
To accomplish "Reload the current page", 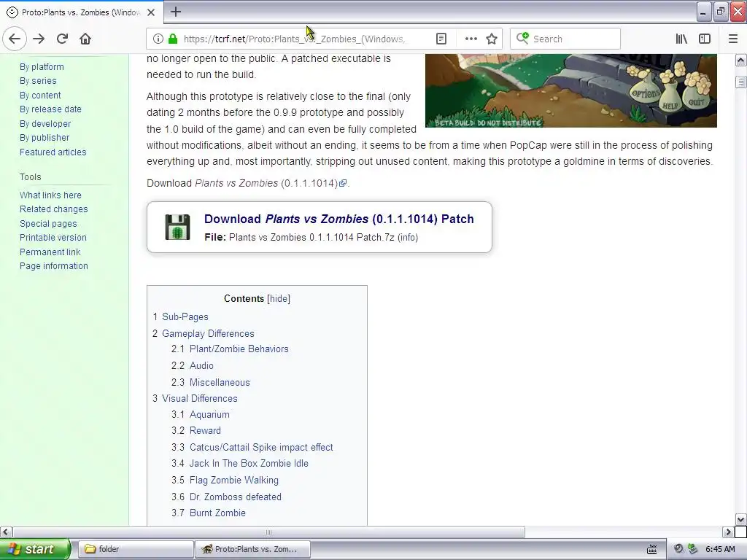I will (x=62, y=39).
